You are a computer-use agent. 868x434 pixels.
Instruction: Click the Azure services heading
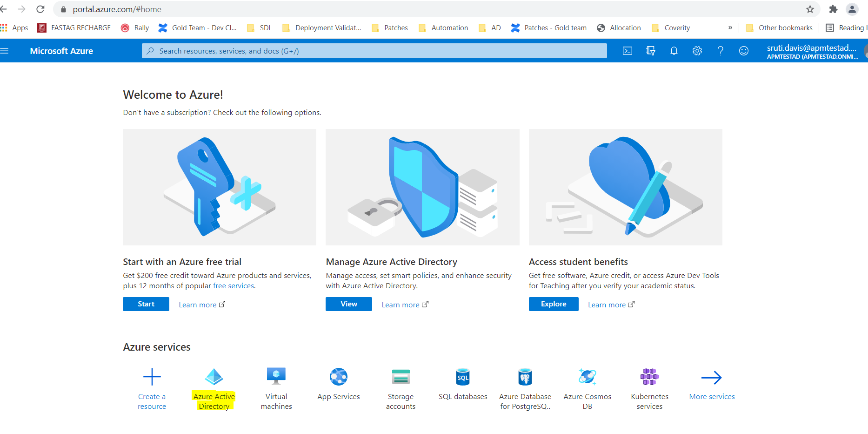coord(157,347)
